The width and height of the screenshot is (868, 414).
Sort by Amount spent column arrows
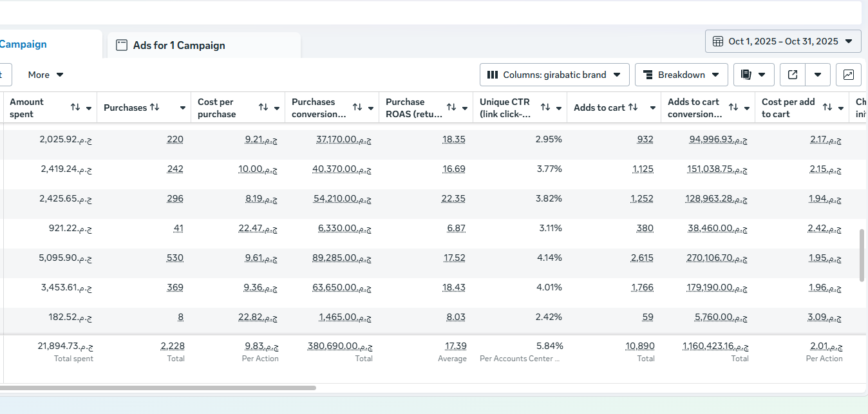[75, 108]
